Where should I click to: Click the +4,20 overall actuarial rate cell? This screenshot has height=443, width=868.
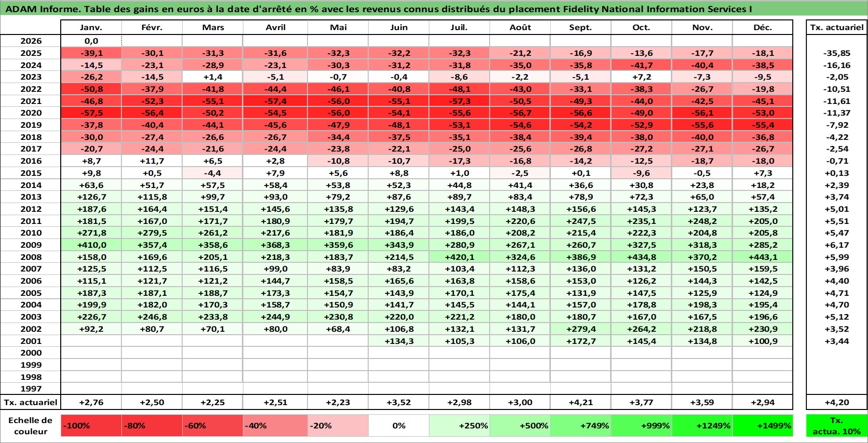coord(836,402)
